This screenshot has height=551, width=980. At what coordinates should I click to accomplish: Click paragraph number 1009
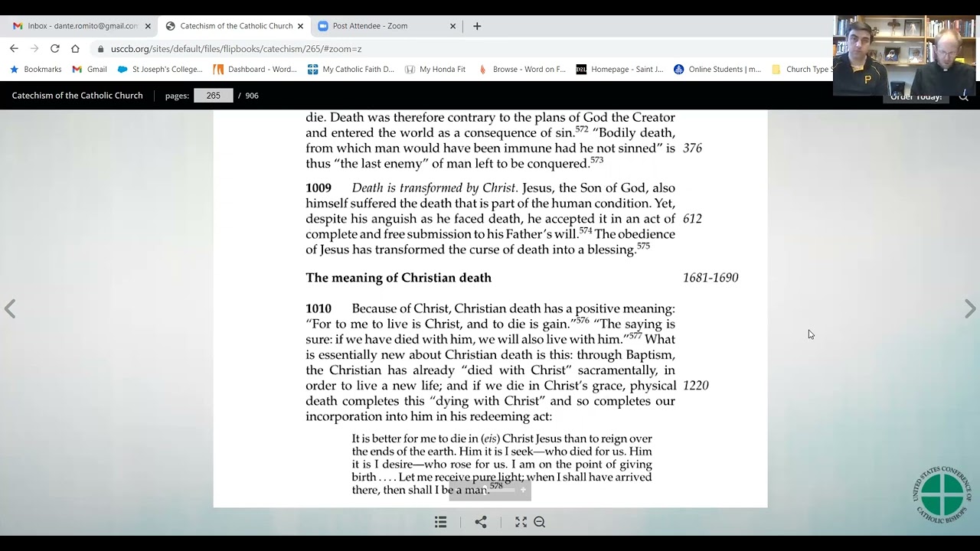click(318, 187)
